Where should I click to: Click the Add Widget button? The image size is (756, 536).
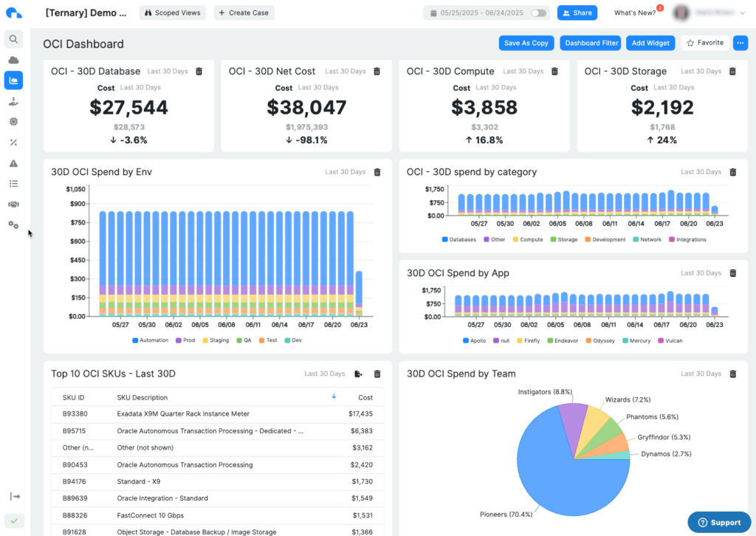(x=650, y=43)
